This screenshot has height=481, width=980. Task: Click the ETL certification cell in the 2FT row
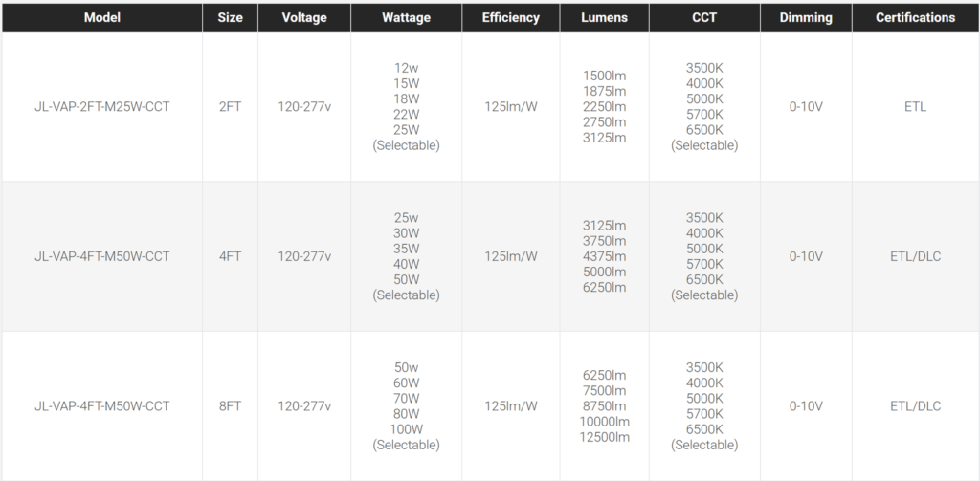tap(915, 107)
